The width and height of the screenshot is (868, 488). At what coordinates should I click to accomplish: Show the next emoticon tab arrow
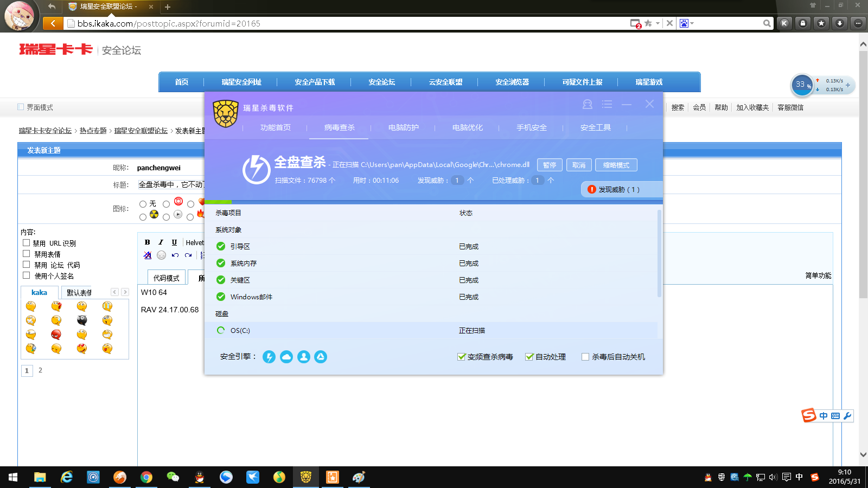tap(125, 292)
